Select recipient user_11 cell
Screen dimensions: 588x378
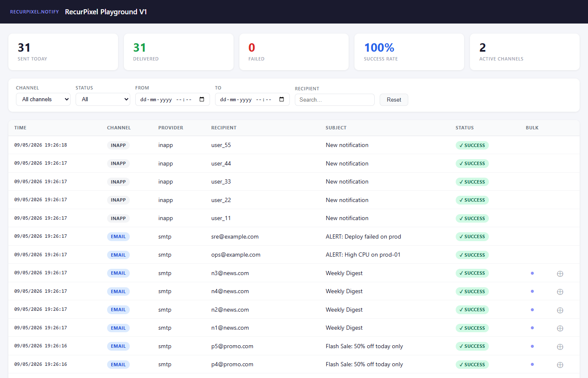click(x=221, y=218)
